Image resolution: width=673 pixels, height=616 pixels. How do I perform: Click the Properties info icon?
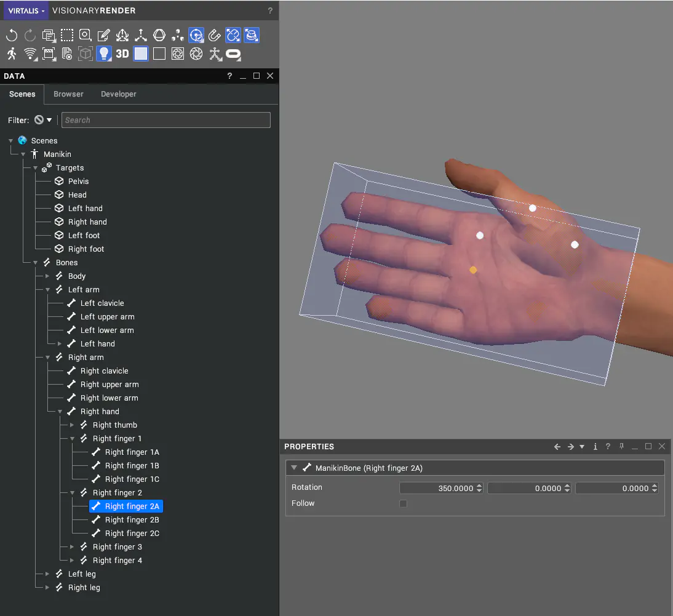click(595, 447)
